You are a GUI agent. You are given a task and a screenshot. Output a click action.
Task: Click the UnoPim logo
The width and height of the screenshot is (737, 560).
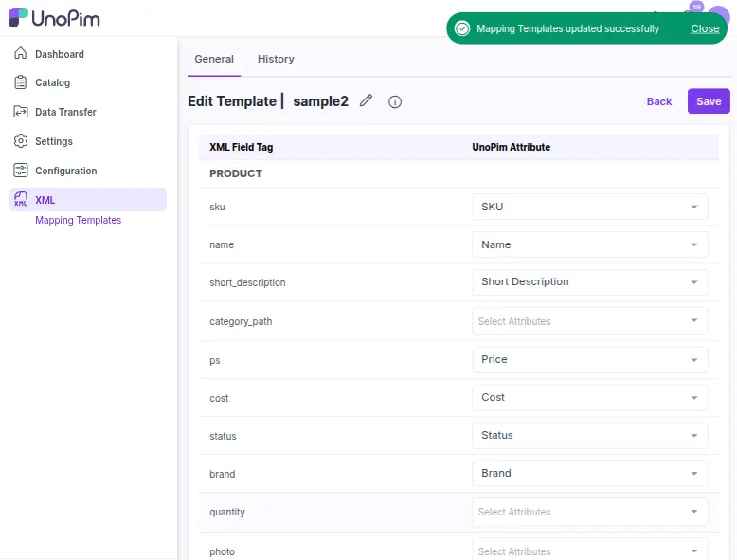[54, 18]
